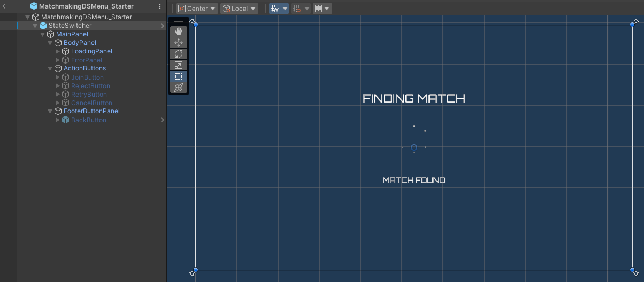Click the ErrorPanel cube icon
This screenshot has height=282, width=644.
coord(66,60)
